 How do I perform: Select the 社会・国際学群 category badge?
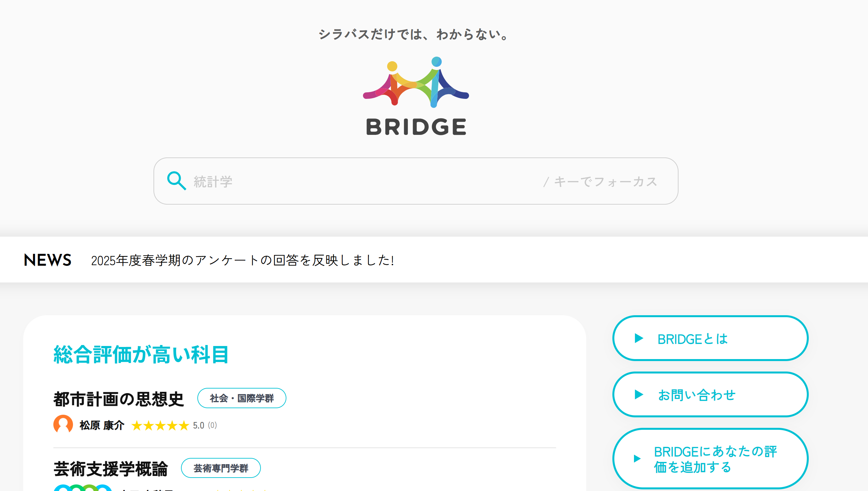click(x=242, y=398)
